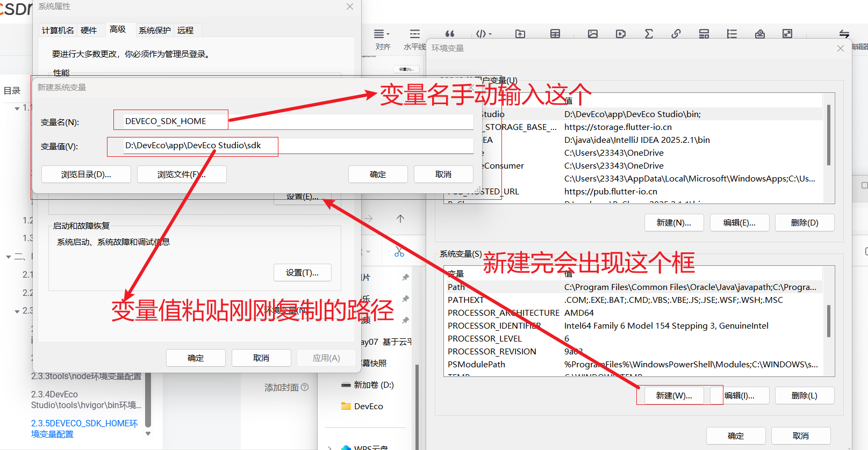Click 取消 in the new system variable dialog
Viewport: 868px width, 450px height.
pyautogui.click(x=443, y=175)
